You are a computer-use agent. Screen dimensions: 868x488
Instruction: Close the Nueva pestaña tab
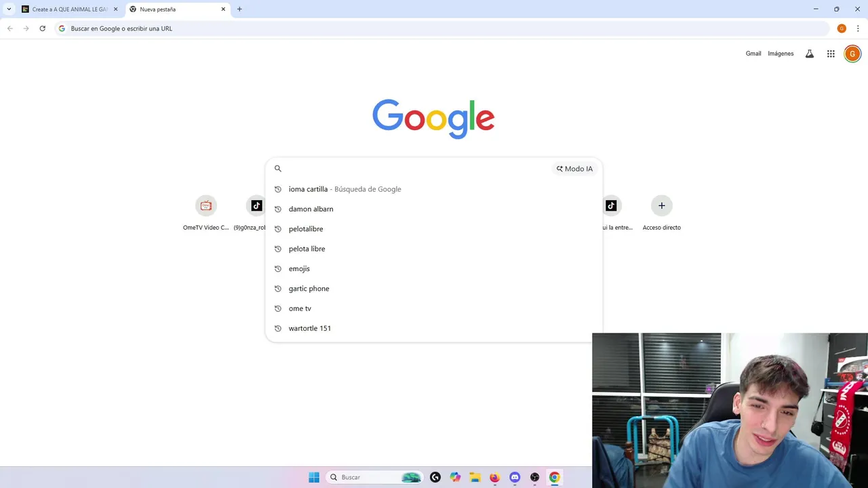pos(223,9)
